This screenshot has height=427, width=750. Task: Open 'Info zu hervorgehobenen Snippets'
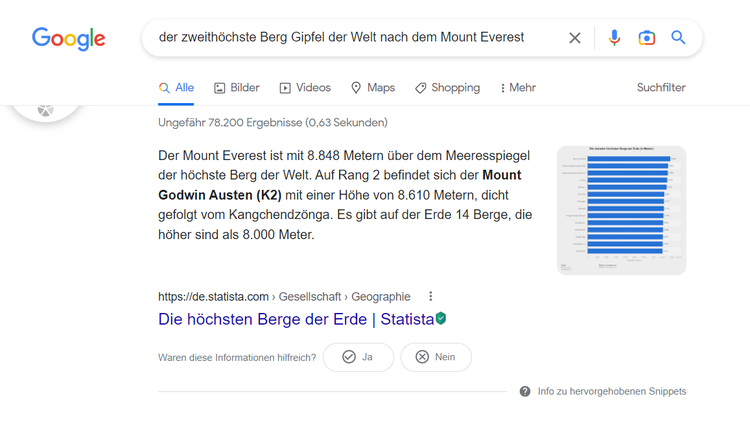click(x=612, y=392)
